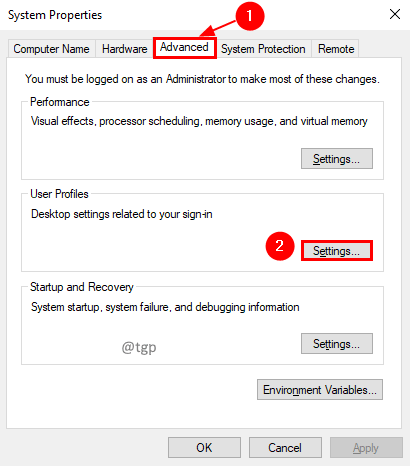Screen dimensions: 410x466
Task: Open the Hardware tab
Action: pos(124,49)
